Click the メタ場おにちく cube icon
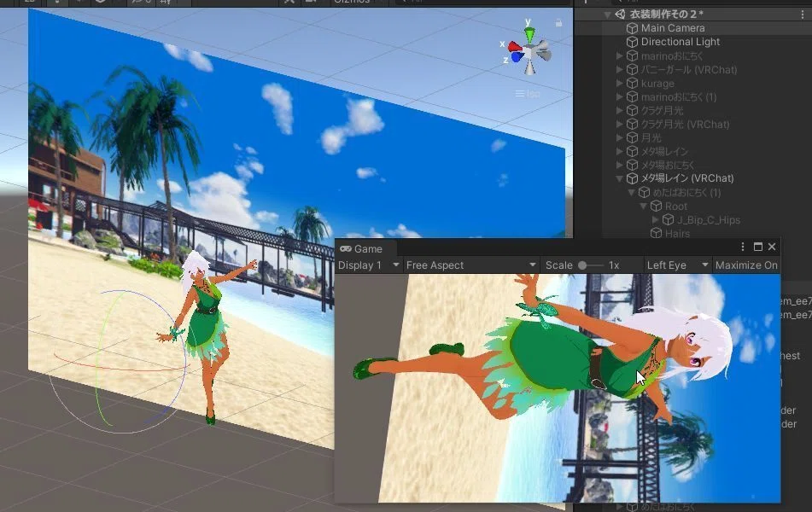Screen dimensions: 812x512 (632, 165)
